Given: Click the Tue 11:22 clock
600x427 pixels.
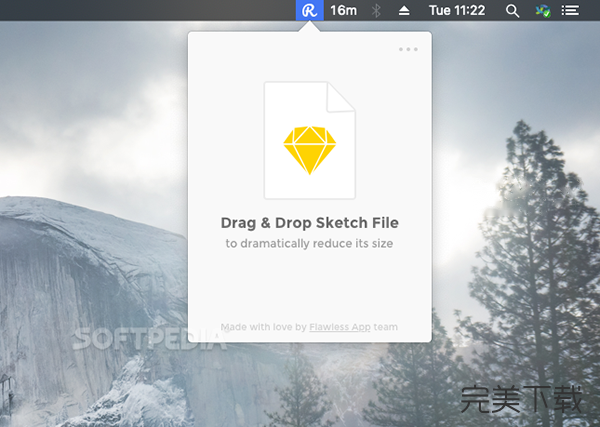Looking at the screenshot, I should (x=457, y=10).
